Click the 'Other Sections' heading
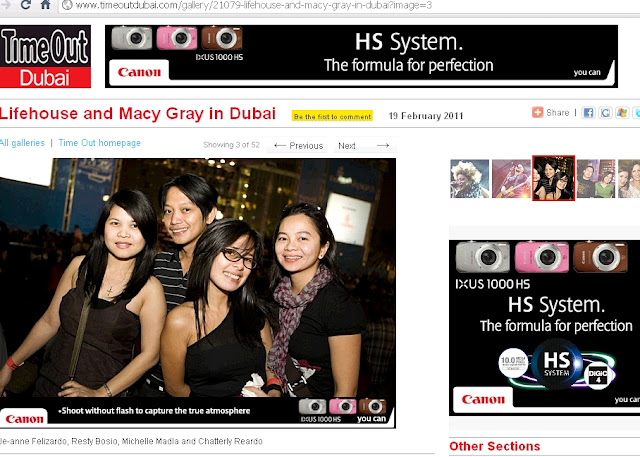This screenshot has width=640, height=457. 495,446
